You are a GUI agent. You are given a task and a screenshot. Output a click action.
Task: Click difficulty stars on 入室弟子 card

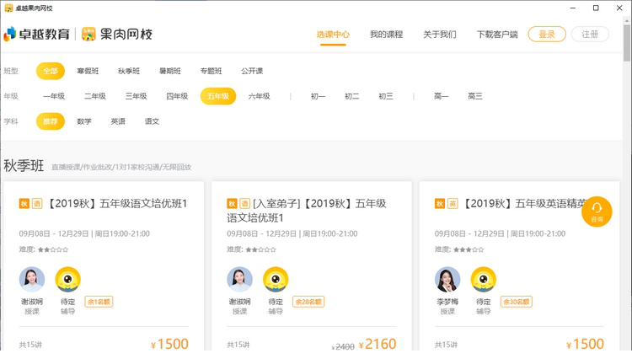(x=260, y=249)
